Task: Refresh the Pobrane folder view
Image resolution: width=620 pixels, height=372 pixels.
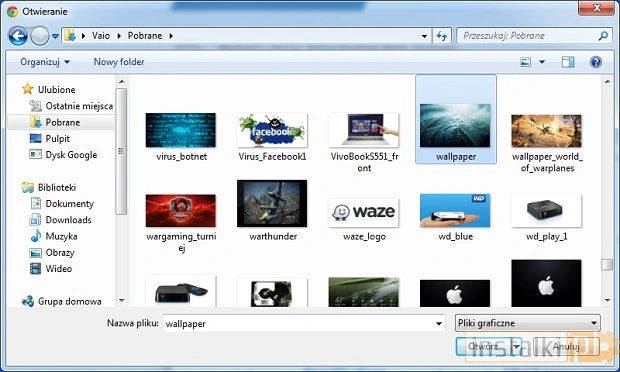Action: [442, 36]
